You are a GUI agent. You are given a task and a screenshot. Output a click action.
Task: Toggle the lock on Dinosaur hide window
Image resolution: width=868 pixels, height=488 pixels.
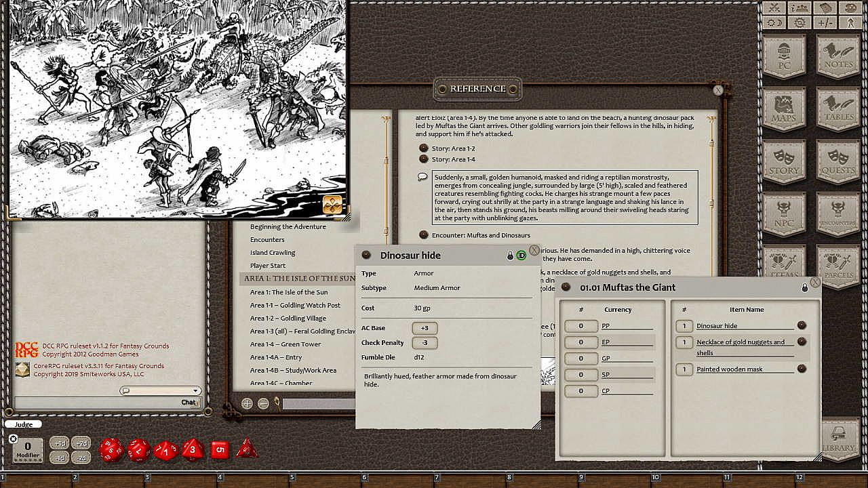coord(511,256)
